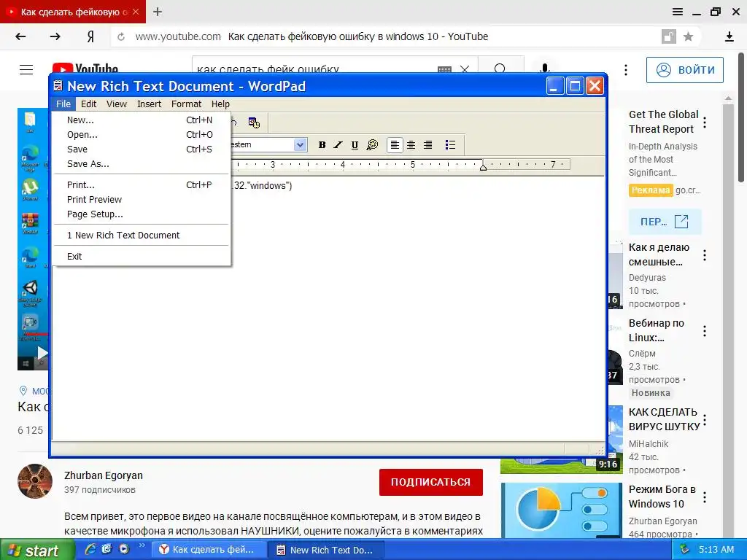Open the Yandex home Я button
The height and width of the screenshot is (560, 747).
pyautogui.click(x=90, y=36)
